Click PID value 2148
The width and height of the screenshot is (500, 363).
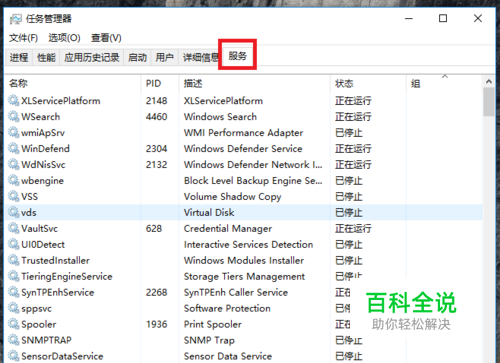[x=156, y=101]
